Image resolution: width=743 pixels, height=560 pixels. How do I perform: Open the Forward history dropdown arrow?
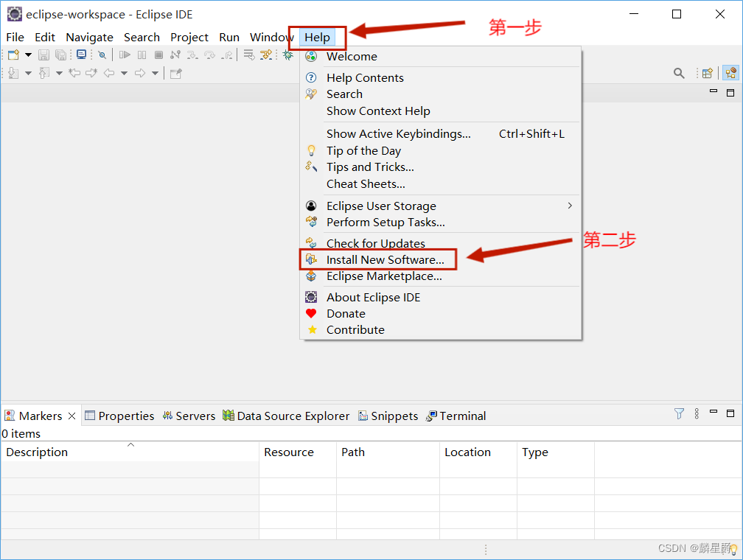tap(155, 73)
